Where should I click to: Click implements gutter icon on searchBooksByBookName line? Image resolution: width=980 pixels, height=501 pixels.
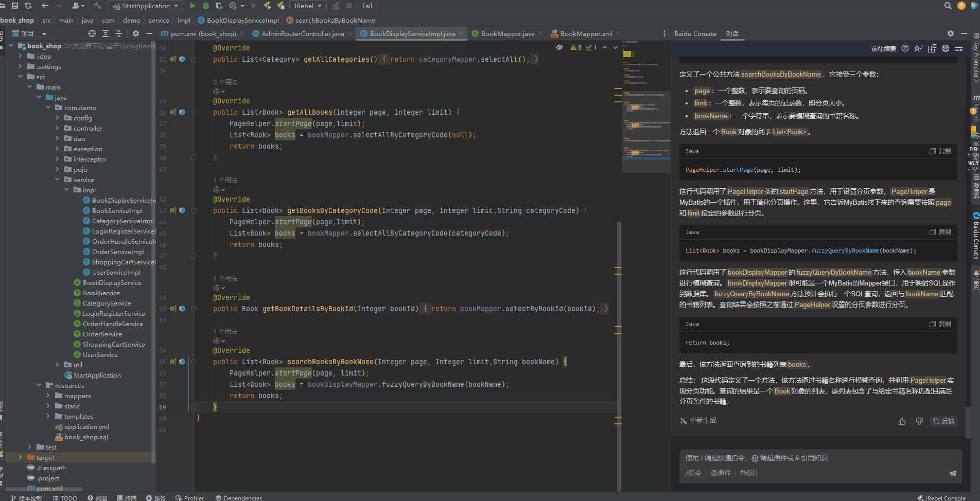coord(173,362)
